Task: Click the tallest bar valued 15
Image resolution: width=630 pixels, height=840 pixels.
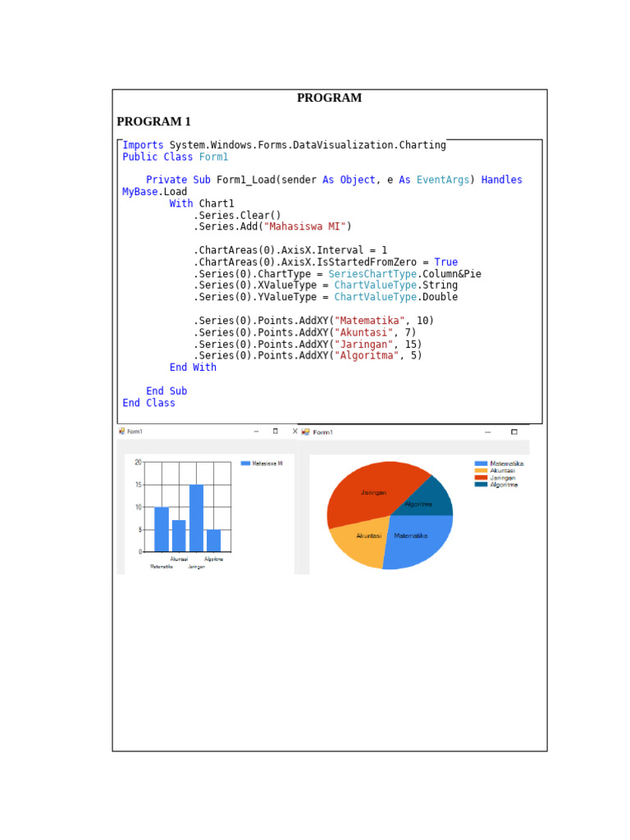Action: point(197,518)
